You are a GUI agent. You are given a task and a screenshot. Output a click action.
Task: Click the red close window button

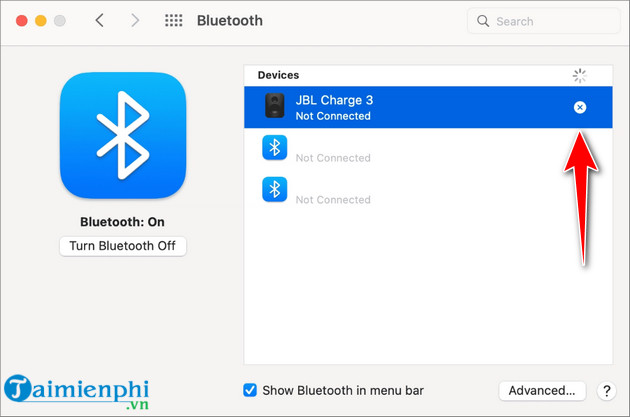(x=22, y=20)
